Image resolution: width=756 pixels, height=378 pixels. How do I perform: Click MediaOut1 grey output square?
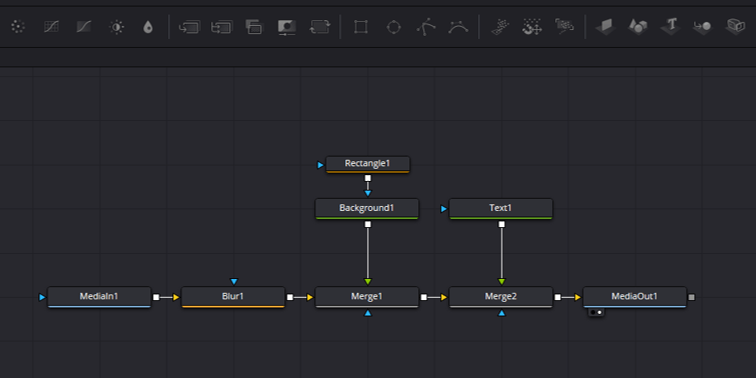(x=692, y=297)
